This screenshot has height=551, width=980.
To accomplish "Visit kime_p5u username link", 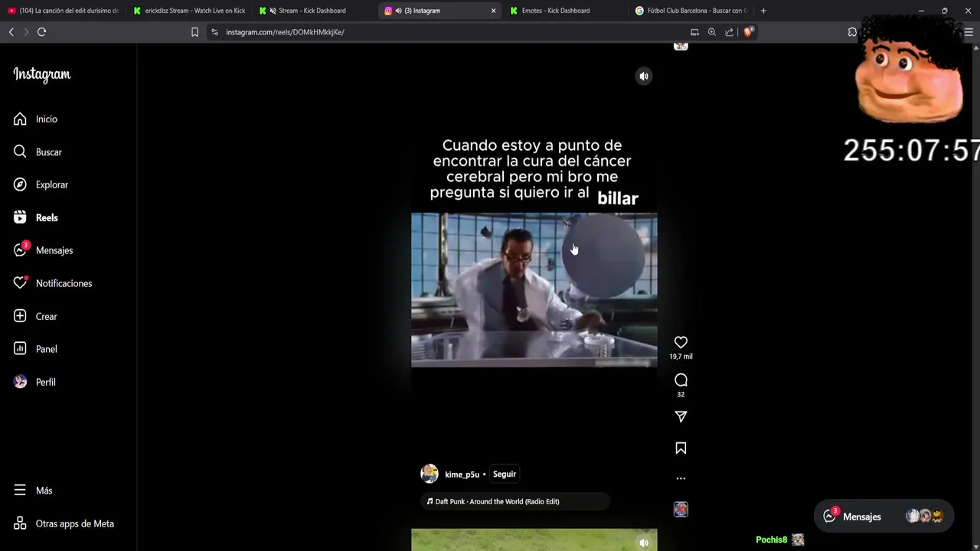I will click(x=462, y=474).
